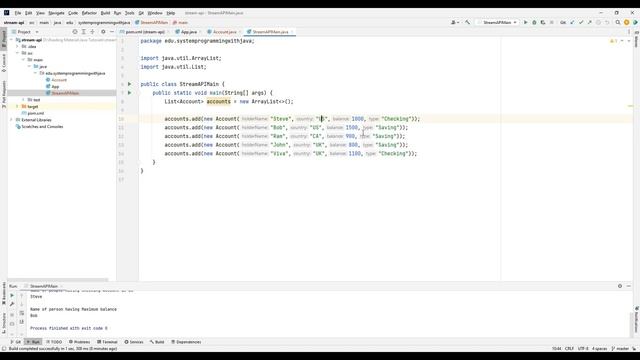Expand the target folder
This screenshot has height=360, width=640.
[x=17, y=106]
